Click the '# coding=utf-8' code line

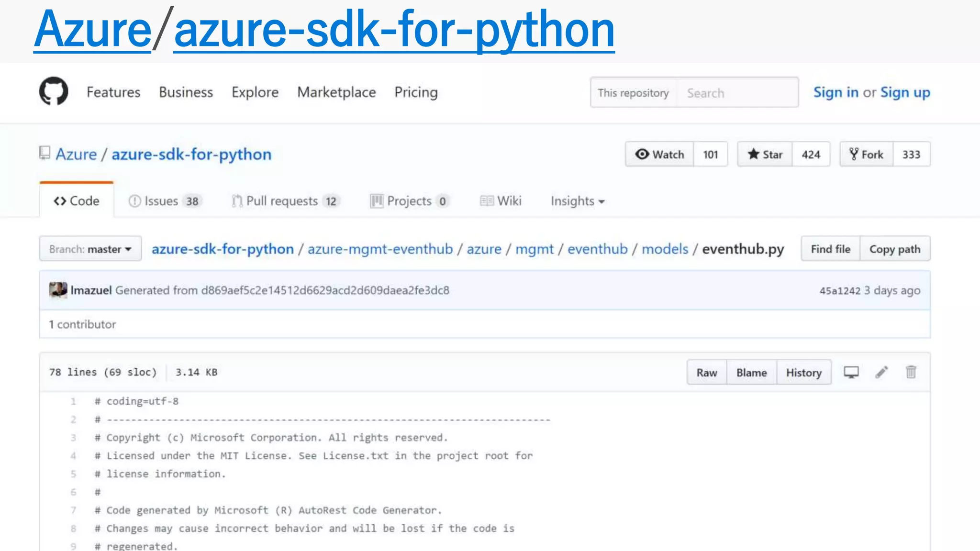click(x=137, y=401)
